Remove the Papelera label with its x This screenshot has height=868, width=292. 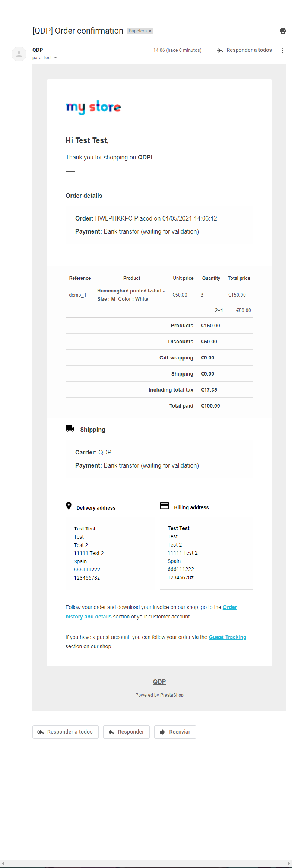click(x=150, y=31)
